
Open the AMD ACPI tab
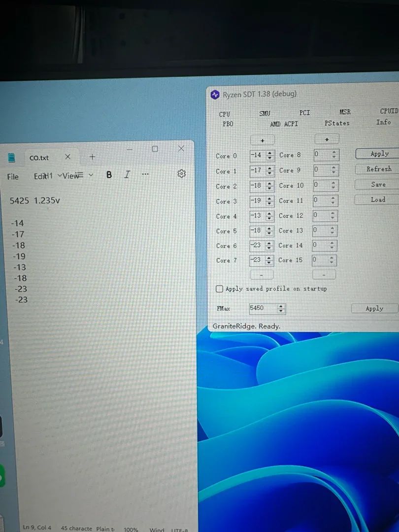point(284,124)
